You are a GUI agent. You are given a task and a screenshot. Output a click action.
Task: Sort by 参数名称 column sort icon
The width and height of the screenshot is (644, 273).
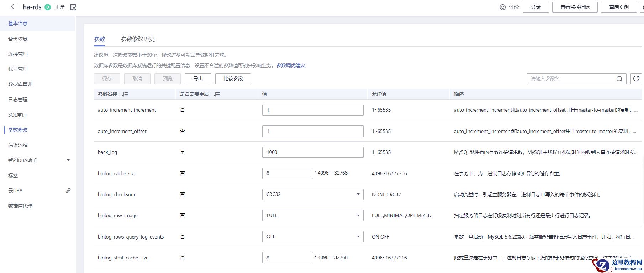125,94
